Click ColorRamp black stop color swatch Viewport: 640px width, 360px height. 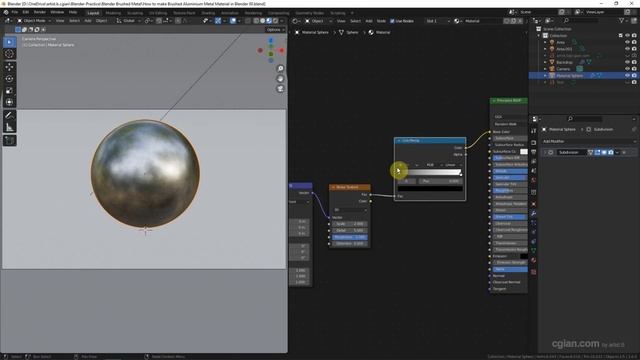tap(430, 189)
